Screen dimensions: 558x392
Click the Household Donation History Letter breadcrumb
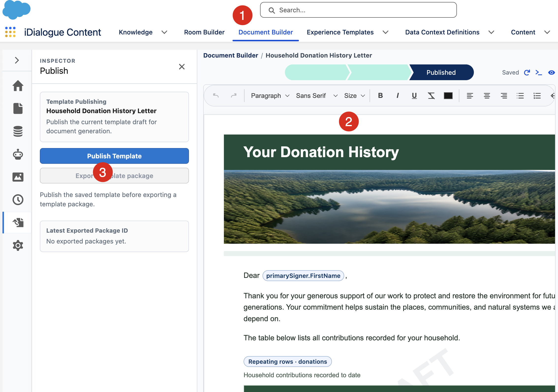319,55
